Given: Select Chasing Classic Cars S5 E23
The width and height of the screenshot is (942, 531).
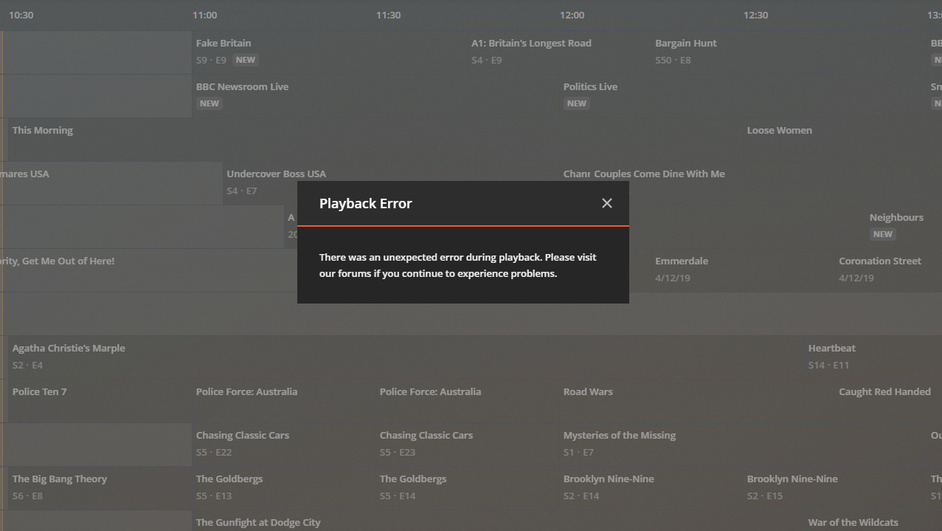Looking at the screenshot, I should (x=467, y=444).
